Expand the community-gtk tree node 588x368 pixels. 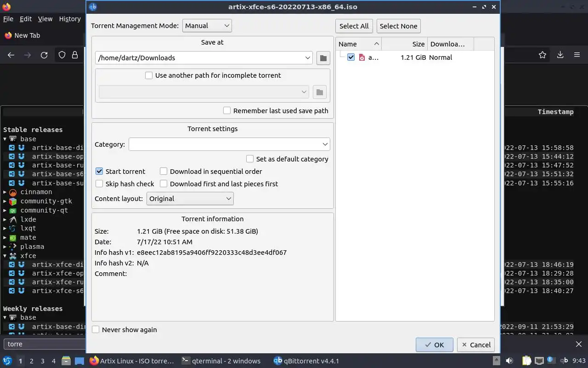[5, 201]
